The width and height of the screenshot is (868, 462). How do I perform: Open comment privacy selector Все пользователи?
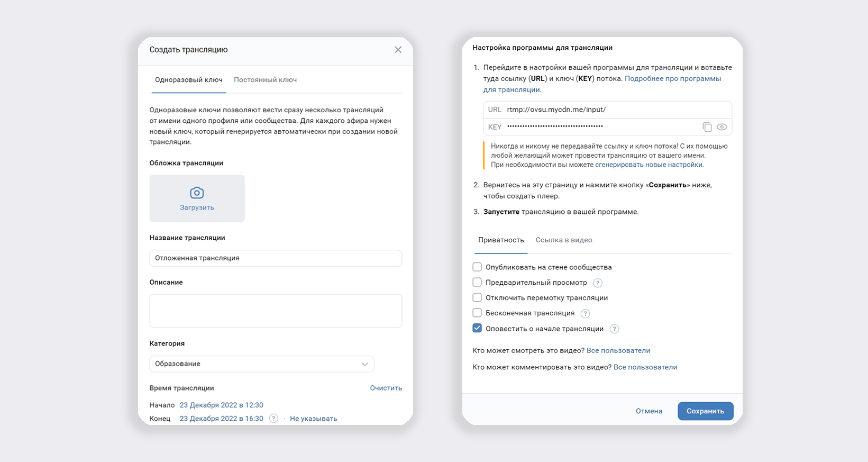(x=645, y=367)
